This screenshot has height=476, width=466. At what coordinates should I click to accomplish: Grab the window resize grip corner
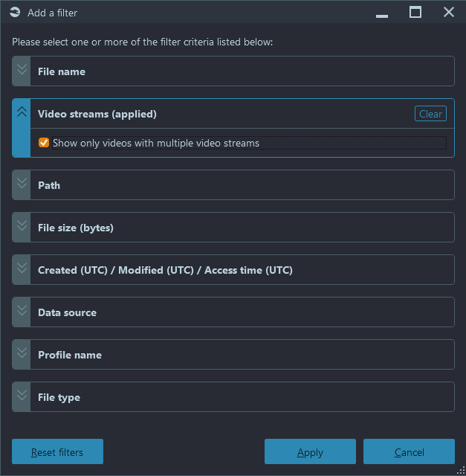pos(461,471)
